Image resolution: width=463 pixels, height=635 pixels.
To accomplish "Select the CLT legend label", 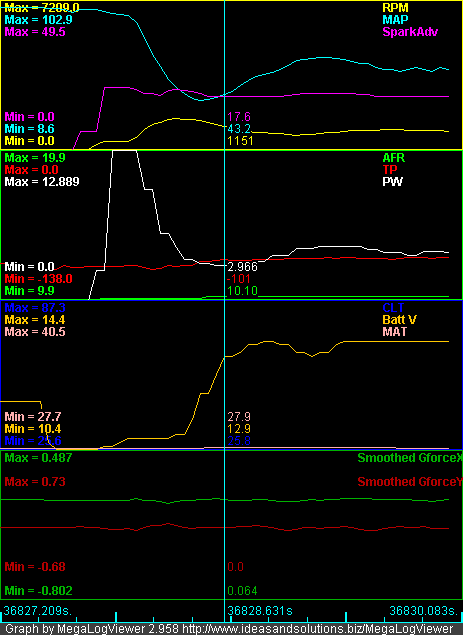I will tap(393, 307).
